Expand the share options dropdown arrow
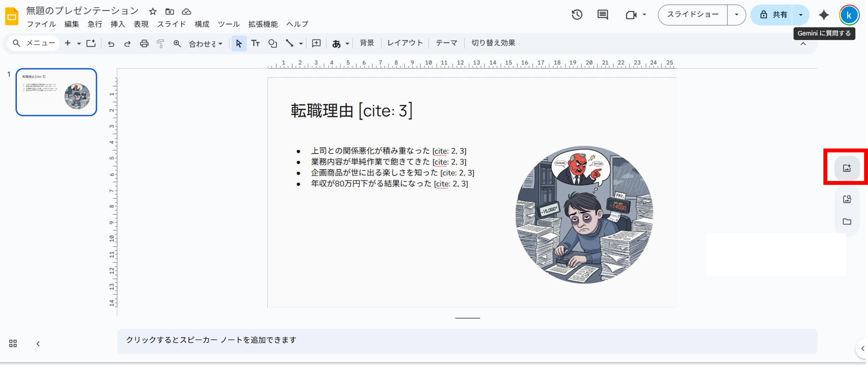The image size is (868, 365). point(800,15)
